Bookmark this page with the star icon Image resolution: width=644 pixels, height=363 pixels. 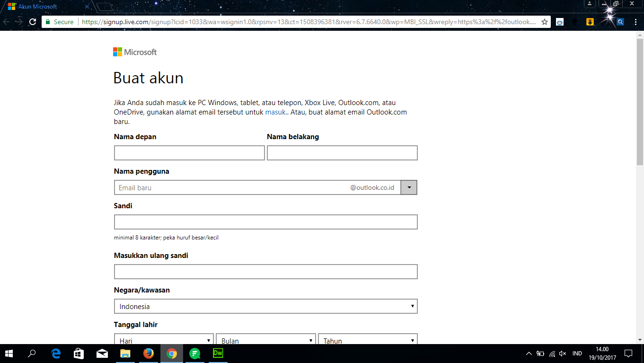pyautogui.click(x=545, y=22)
